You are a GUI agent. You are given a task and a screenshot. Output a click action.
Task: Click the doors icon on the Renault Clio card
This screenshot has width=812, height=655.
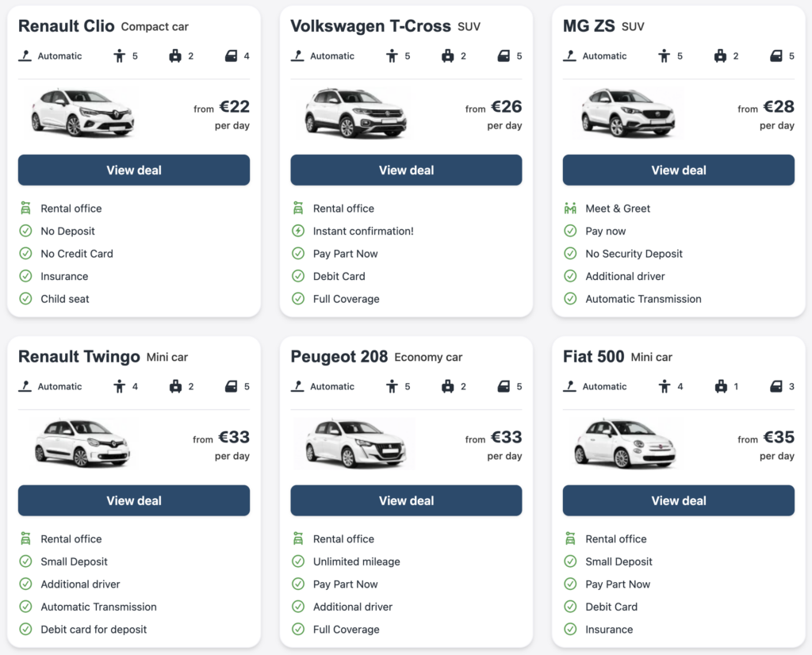232,56
